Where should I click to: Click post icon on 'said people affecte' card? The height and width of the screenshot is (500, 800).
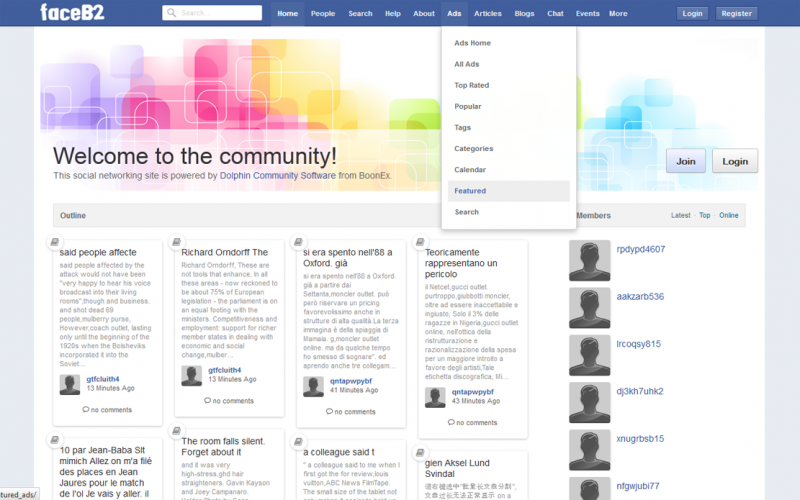click(54, 242)
